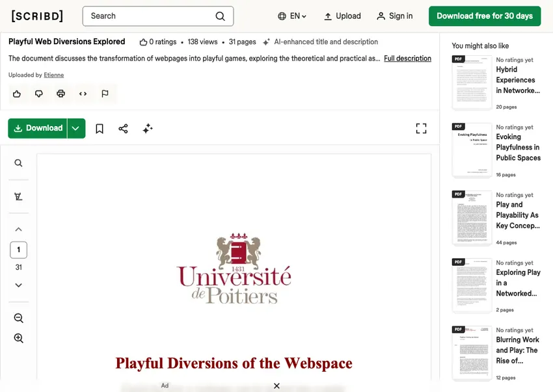Open AI sparkle assistant icon
The image size is (553, 392).
[x=148, y=129]
